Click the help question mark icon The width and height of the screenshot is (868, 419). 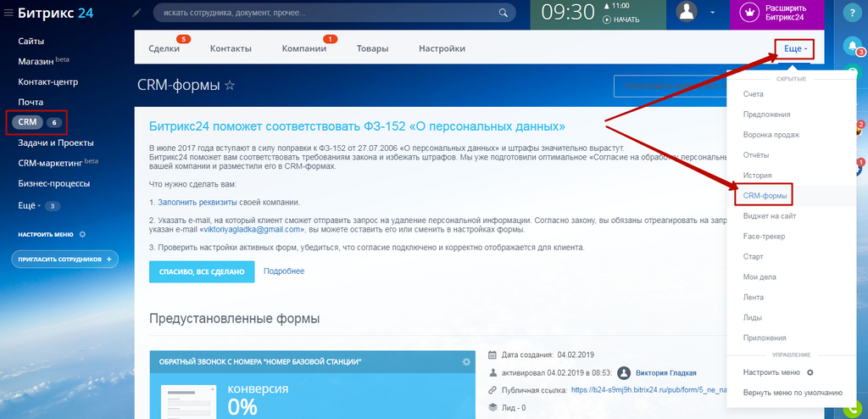coord(853,14)
